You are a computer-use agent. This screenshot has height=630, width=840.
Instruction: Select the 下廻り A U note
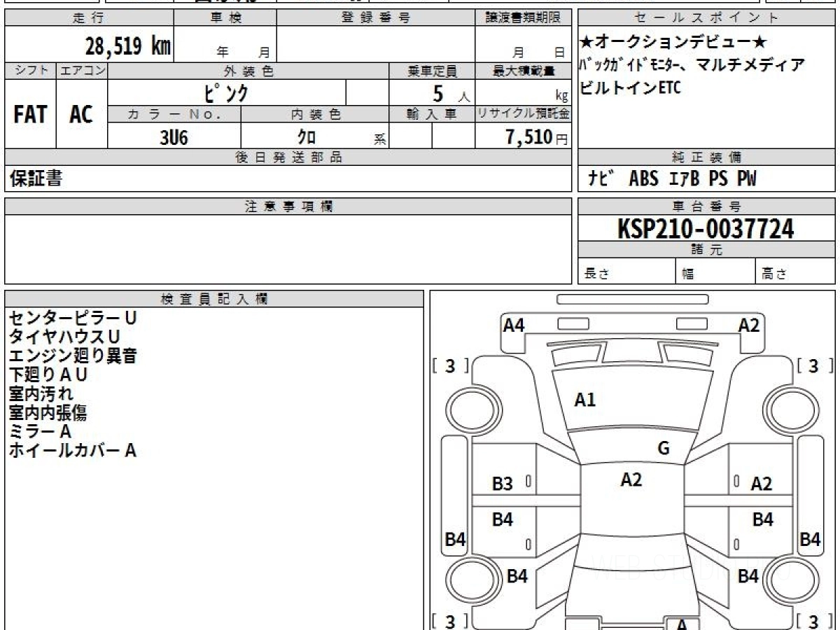[48, 374]
